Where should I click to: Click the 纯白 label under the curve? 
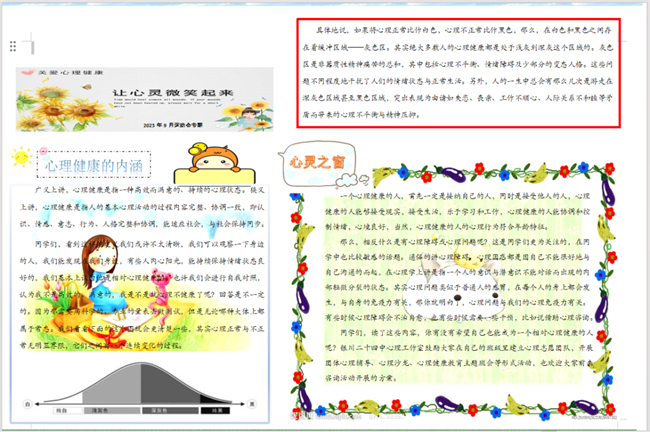point(61,410)
